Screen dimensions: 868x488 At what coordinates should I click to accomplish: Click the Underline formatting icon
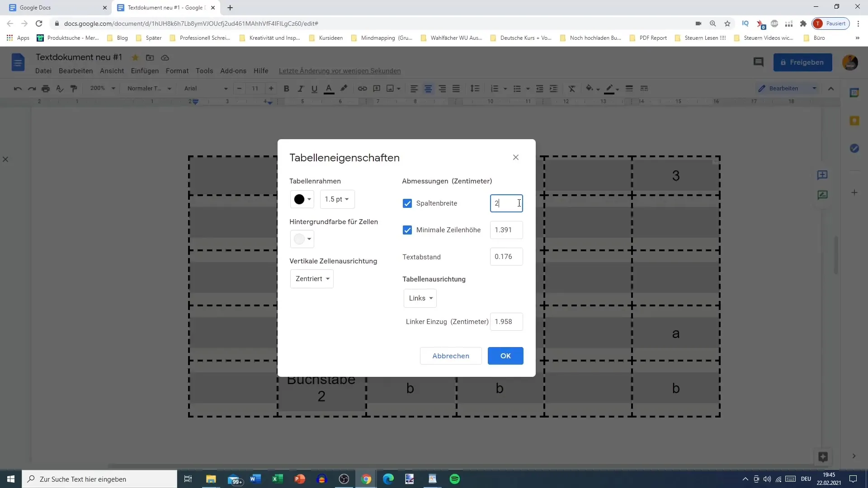click(x=314, y=88)
